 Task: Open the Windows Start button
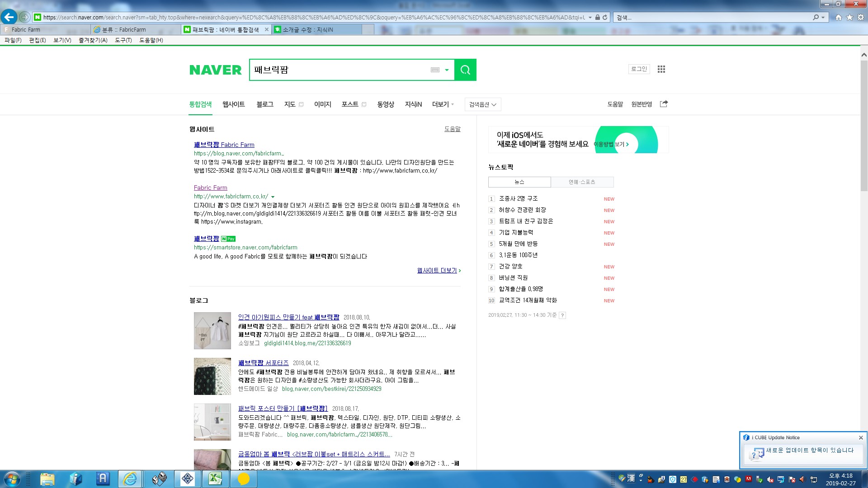tap(12, 479)
